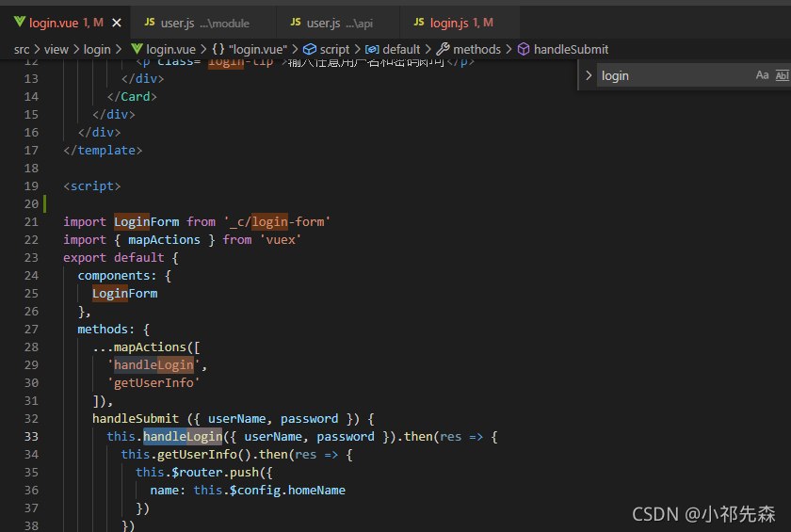Click 'methods:' on line 27
This screenshot has height=532, width=791.
tap(105, 330)
